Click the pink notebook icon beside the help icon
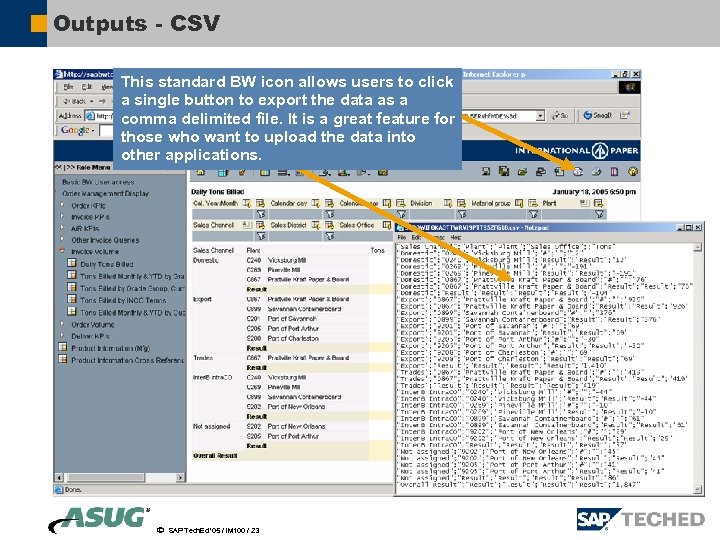 pyautogui.click(x=614, y=172)
